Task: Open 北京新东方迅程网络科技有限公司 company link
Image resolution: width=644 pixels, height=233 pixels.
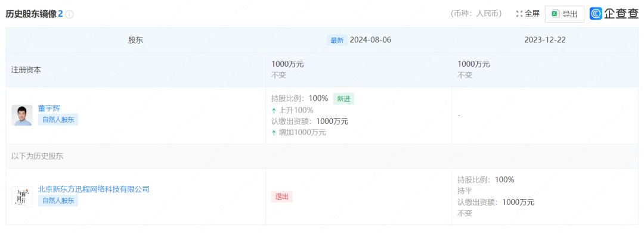Action: 94,189
